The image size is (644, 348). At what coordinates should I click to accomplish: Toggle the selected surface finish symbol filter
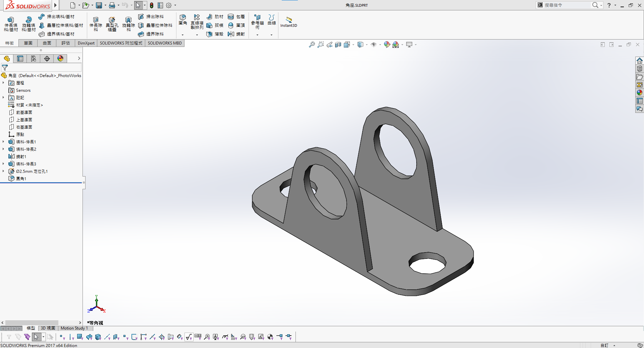pyautogui.click(x=189, y=337)
